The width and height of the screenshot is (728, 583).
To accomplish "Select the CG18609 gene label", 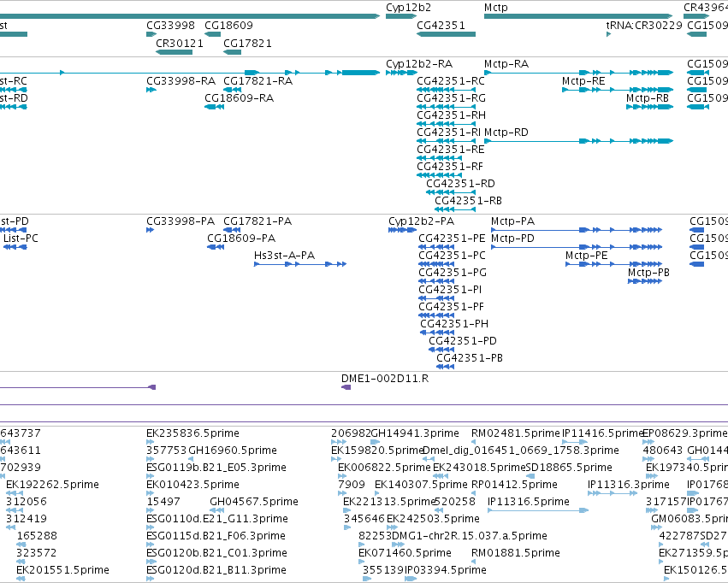I will coord(229,26).
